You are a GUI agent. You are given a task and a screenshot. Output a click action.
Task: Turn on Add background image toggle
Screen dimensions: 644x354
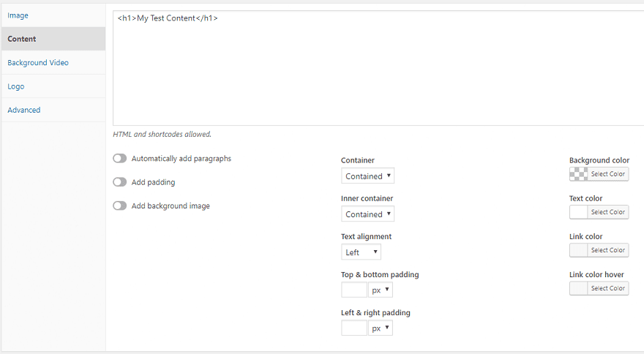coord(120,206)
